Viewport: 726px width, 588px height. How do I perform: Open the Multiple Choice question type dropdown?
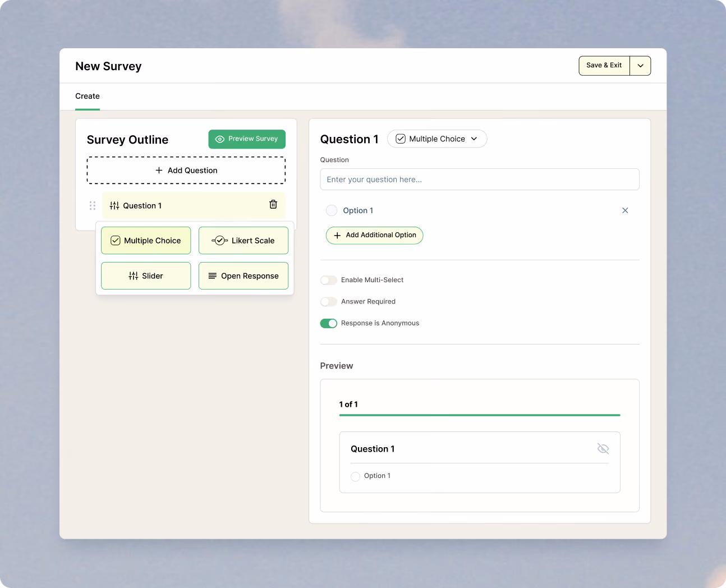pos(437,139)
